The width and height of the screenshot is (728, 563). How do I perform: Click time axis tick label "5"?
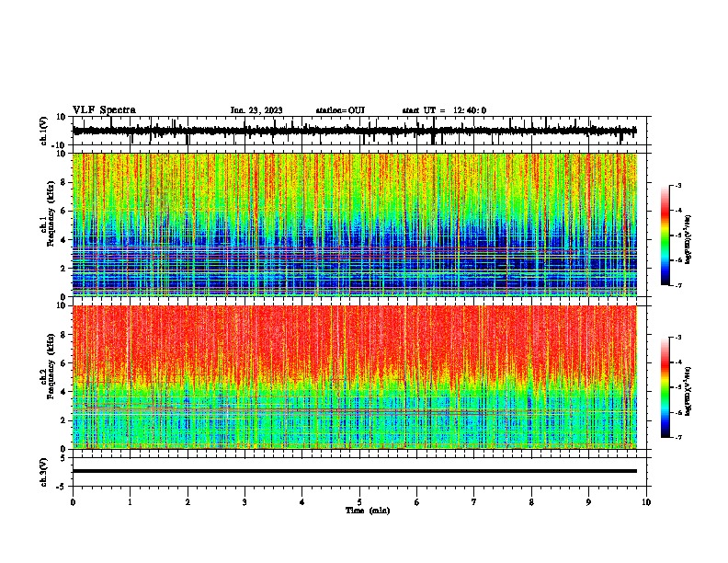359,502
